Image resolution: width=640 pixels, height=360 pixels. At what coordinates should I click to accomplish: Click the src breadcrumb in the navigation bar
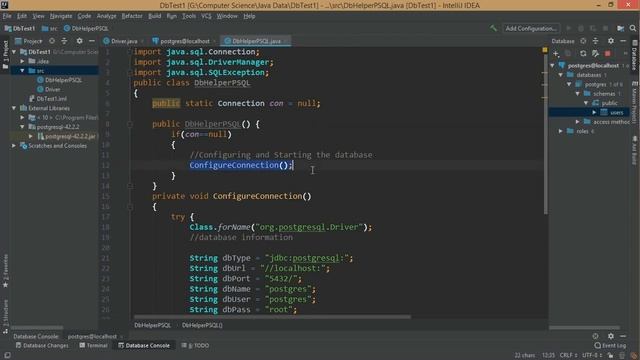coord(49,28)
